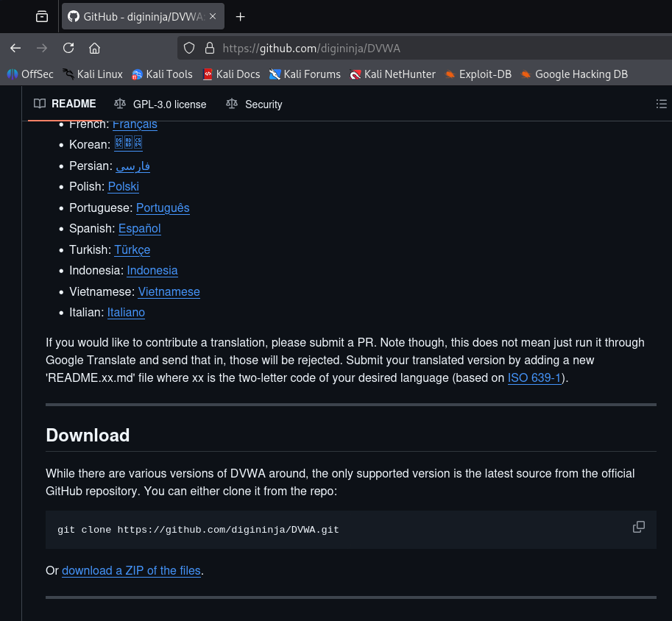Switch to the GPL-3.0 license tab
Screen dimensions: 672x621
click(x=160, y=104)
